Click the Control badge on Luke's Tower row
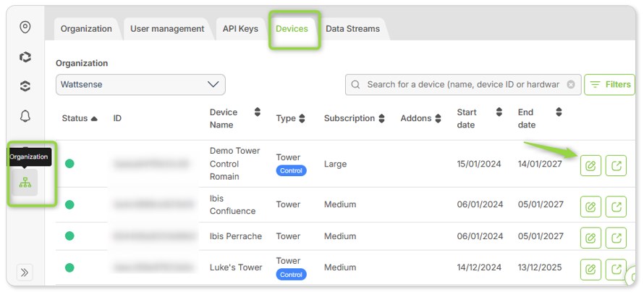This screenshot has width=644, height=295. click(x=291, y=275)
